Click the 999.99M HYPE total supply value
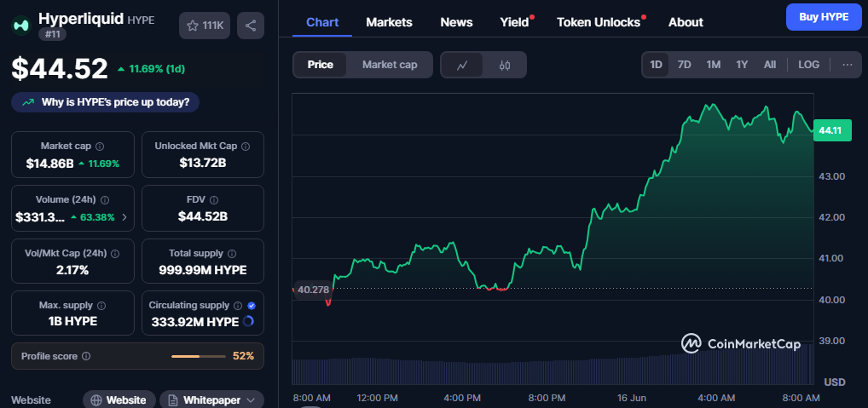 pyautogui.click(x=203, y=270)
